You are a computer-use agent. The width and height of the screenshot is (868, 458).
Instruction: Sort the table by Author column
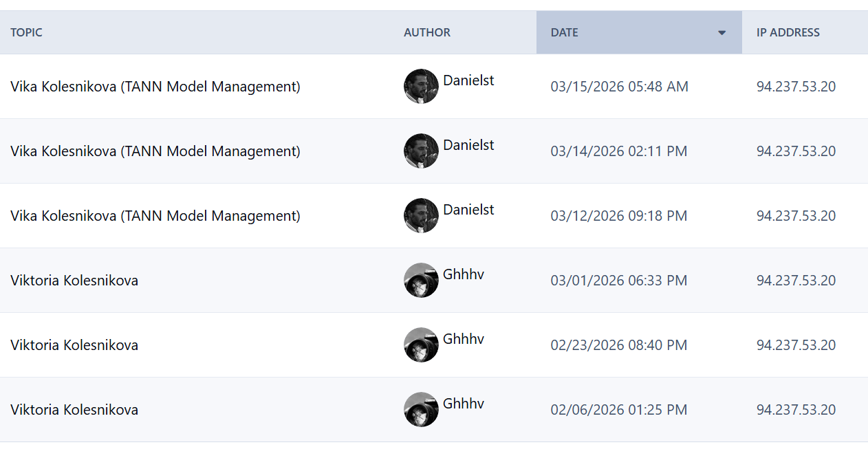pos(427,32)
